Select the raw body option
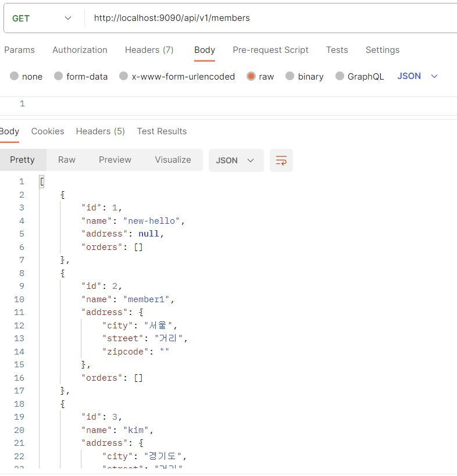Screen dimensions: 457x476 (x=260, y=76)
